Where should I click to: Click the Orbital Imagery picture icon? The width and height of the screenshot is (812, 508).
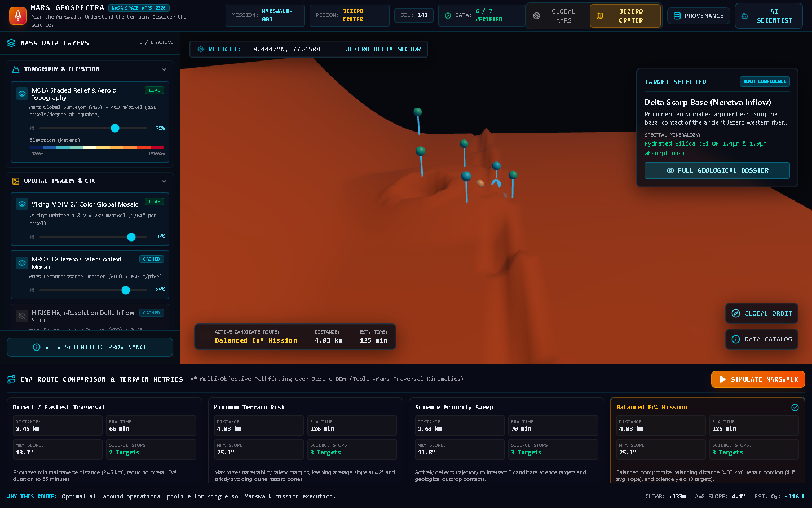(x=16, y=181)
